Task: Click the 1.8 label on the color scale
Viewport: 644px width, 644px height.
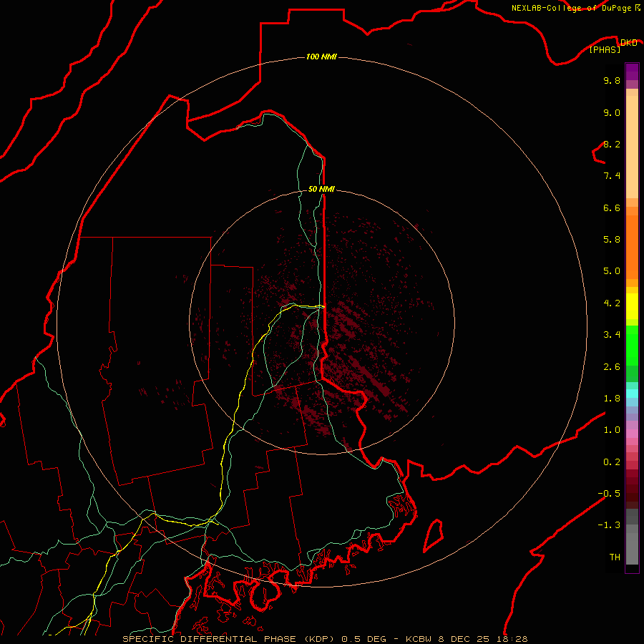Action: tap(612, 399)
